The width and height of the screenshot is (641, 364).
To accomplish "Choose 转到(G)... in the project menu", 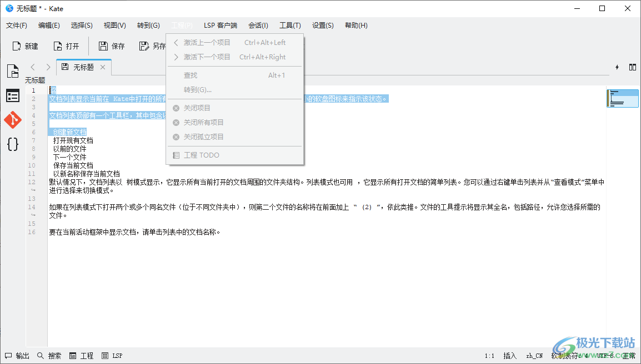I will click(234, 89).
